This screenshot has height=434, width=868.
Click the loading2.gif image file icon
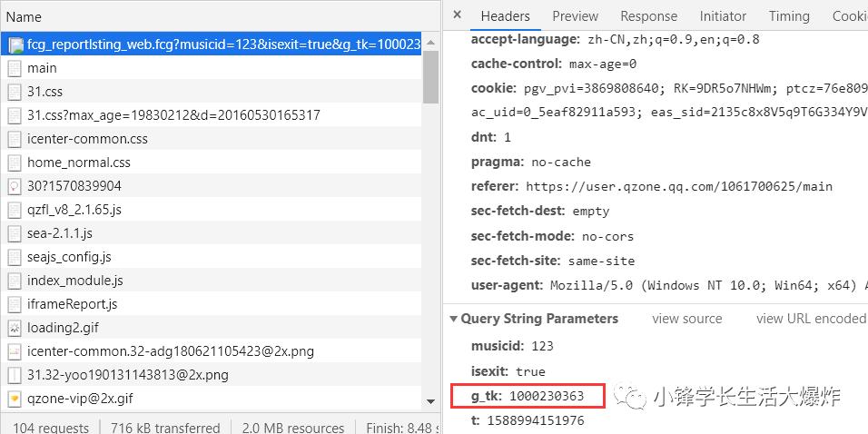[x=15, y=328]
